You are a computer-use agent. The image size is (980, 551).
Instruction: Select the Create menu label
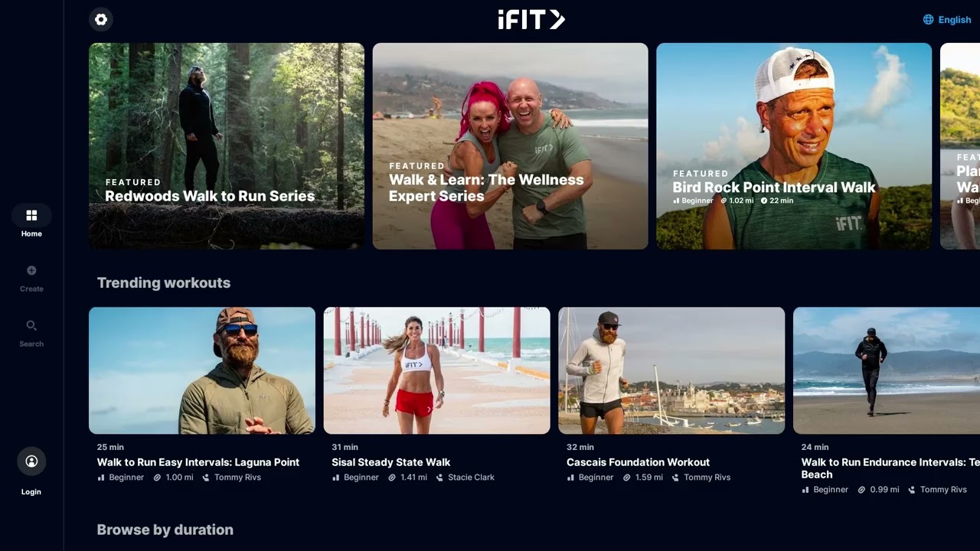[x=31, y=289]
